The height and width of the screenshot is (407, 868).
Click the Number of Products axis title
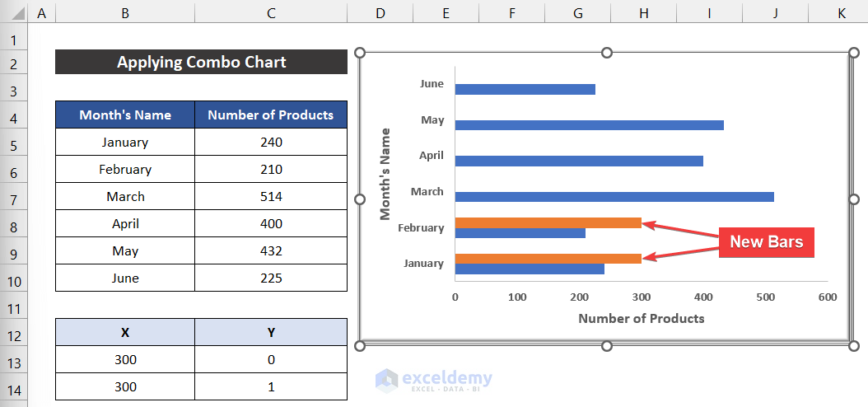tap(641, 318)
